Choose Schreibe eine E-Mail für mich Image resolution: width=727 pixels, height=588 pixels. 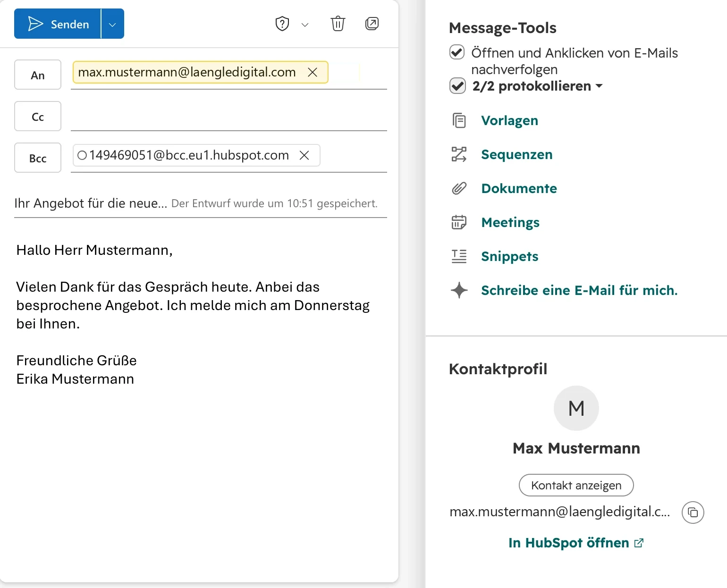[x=579, y=290]
